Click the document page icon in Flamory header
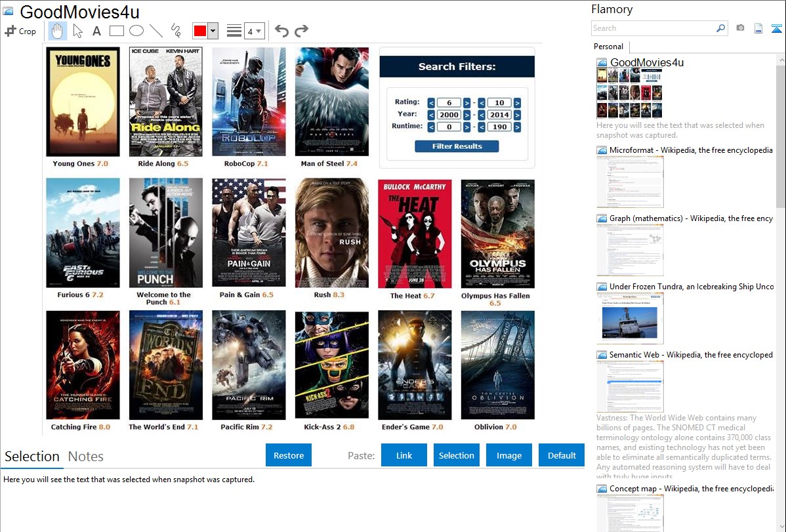Image resolution: width=786 pixels, height=532 pixels. click(x=758, y=28)
